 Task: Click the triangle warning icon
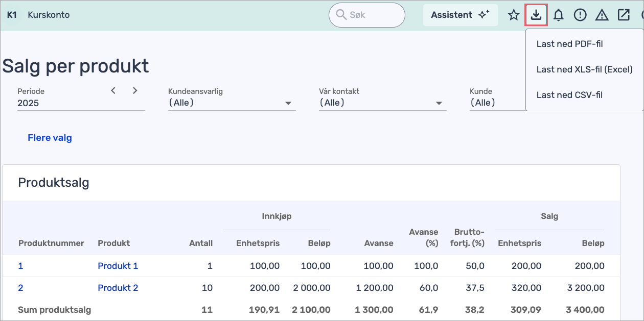pyautogui.click(x=602, y=15)
